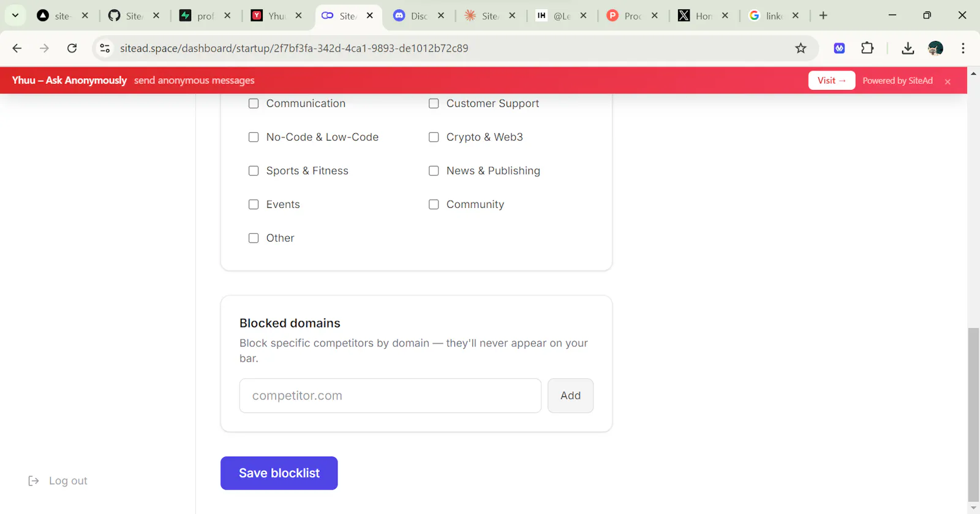Screen dimensions: 980x514
Task: Toggle the Community checkbox
Action: tap(434, 204)
